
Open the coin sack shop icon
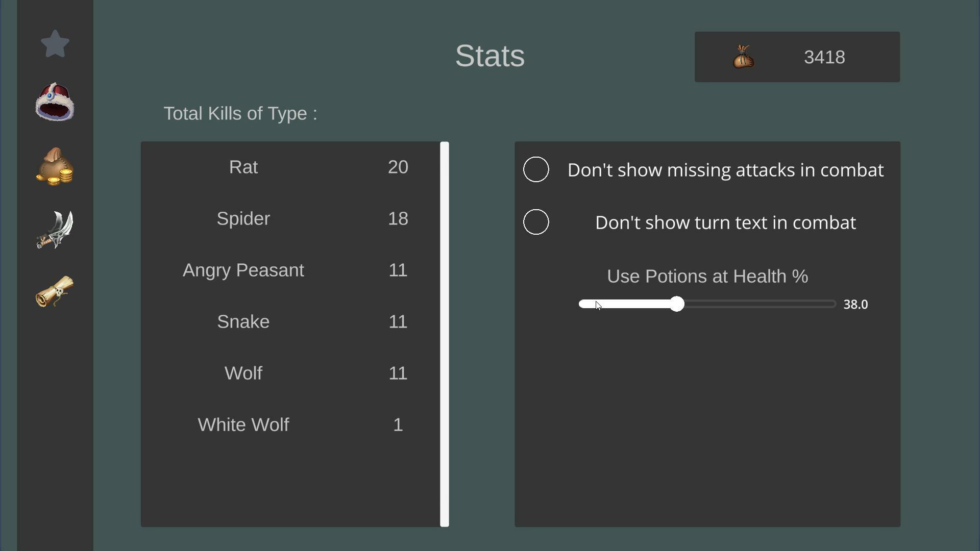point(55,166)
